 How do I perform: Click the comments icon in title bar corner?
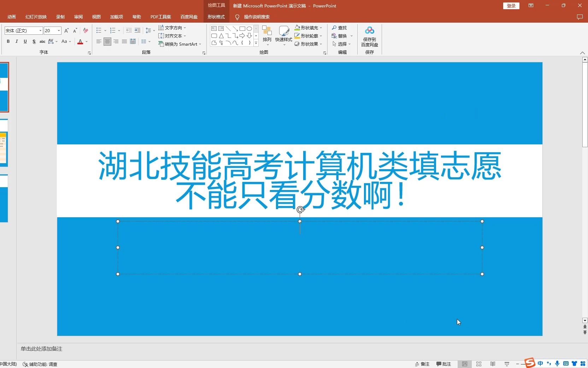[580, 17]
